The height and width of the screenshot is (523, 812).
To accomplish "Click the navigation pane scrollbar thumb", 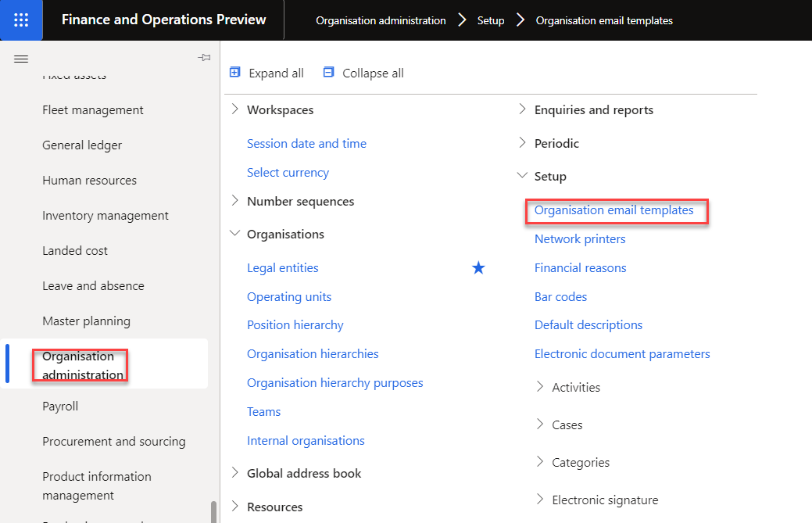I will point(213,511).
